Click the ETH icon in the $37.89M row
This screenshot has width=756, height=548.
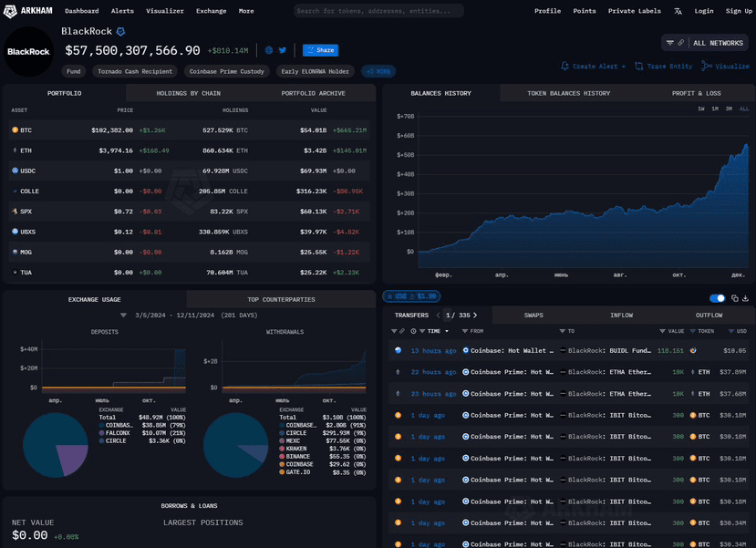point(693,372)
